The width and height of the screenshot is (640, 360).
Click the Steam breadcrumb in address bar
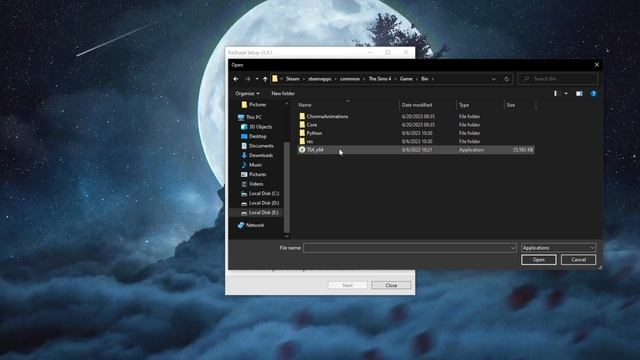click(x=292, y=79)
